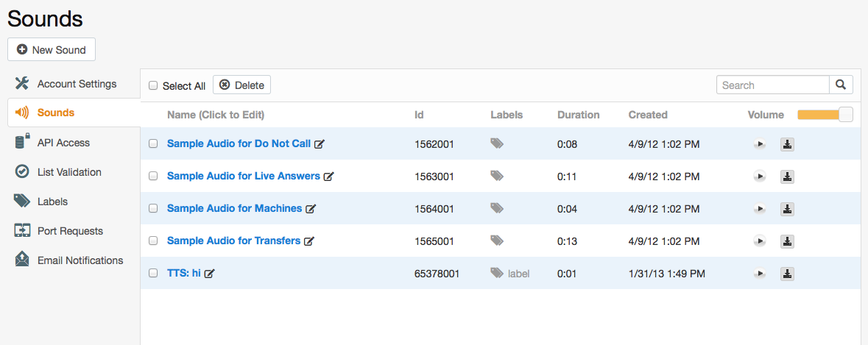Click edit pencil icon next to TTS: hi
Image resolution: width=868 pixels, height=345 pixels.
(x=210, y=274)
